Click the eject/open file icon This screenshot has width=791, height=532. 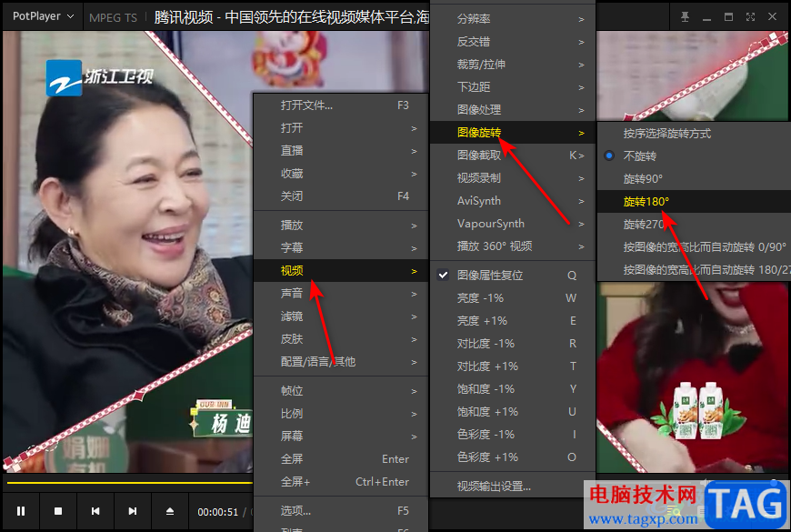170,511
